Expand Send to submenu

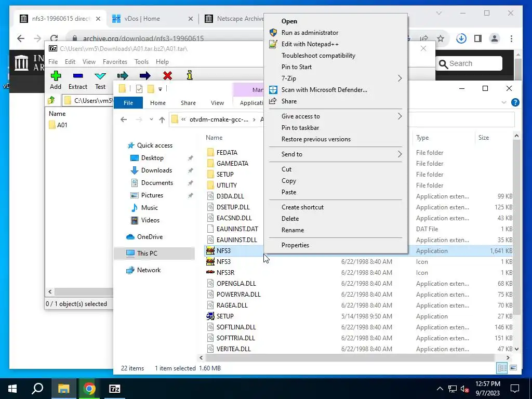coord(400,154)
